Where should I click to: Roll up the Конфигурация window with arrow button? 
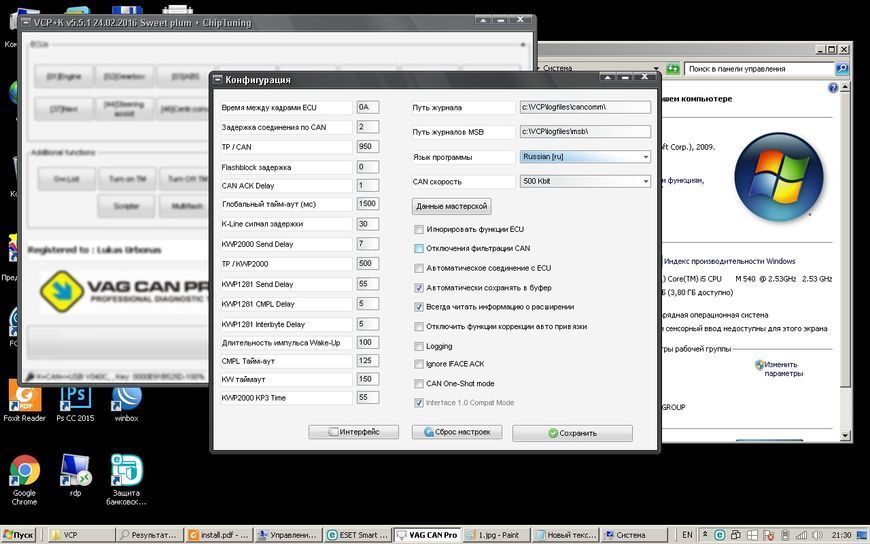pyautogui.click(x=607, y=77)
